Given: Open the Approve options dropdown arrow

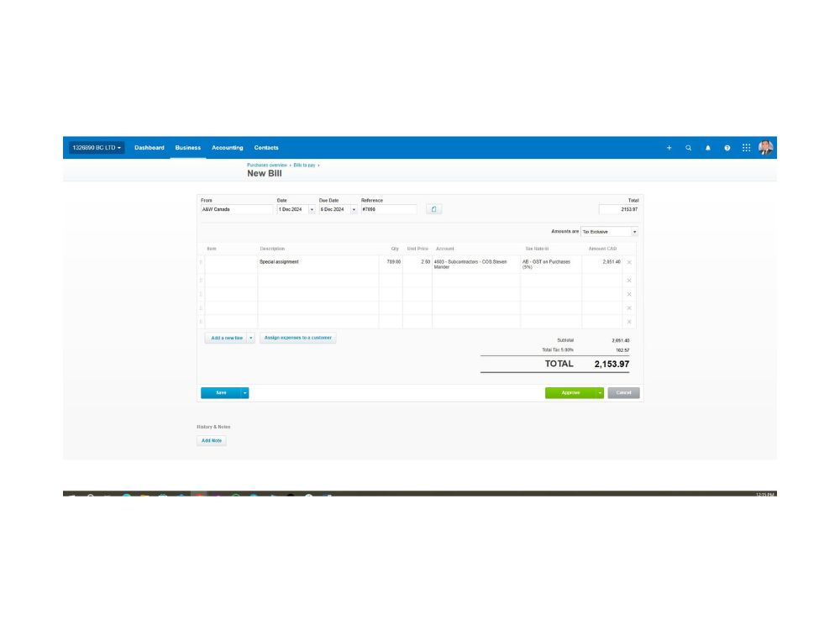Looking at the screenshot, I should coord(600,392).
